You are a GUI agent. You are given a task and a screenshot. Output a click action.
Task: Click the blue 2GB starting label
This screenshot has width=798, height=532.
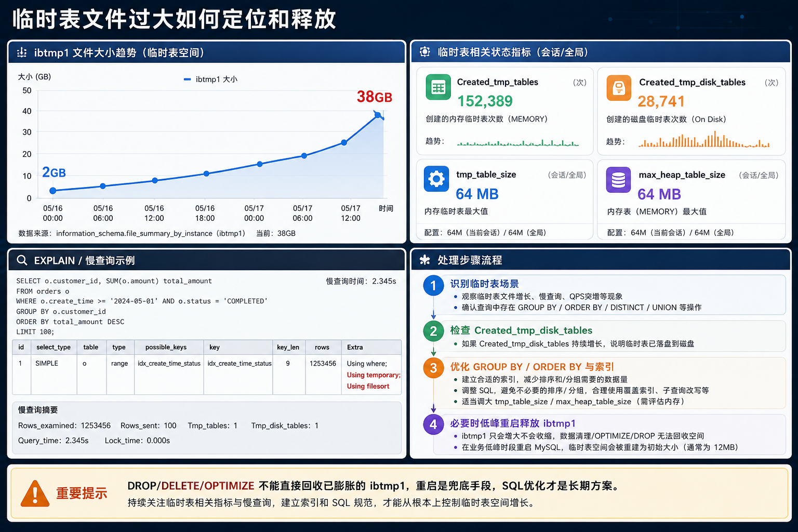pos(54,172)
